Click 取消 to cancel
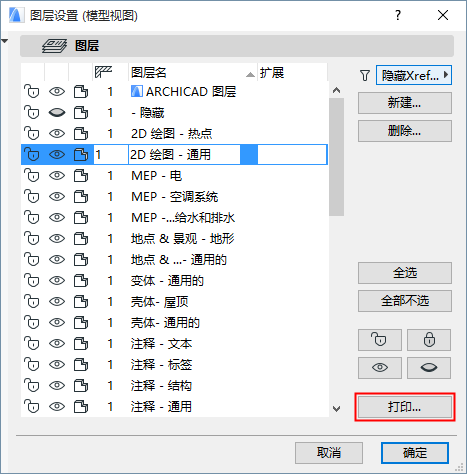The height and width of the screenshot is (474, 467). 329,453
